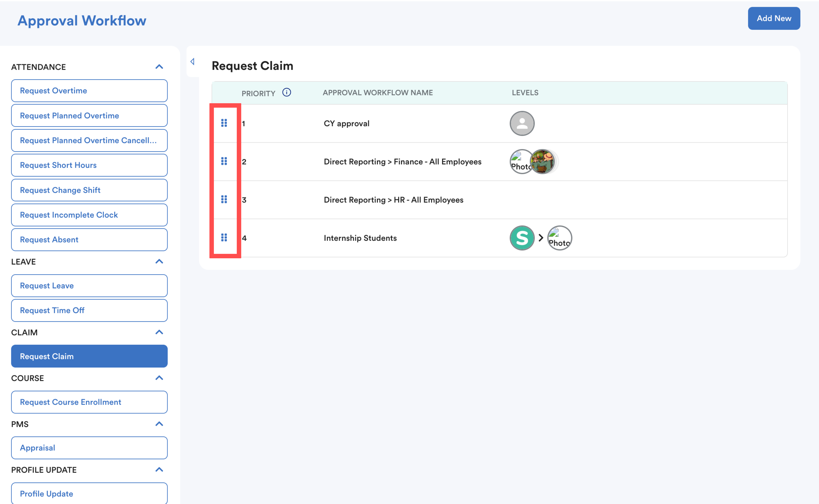Collapse the CLAIM section chevron

click(159, 332)
